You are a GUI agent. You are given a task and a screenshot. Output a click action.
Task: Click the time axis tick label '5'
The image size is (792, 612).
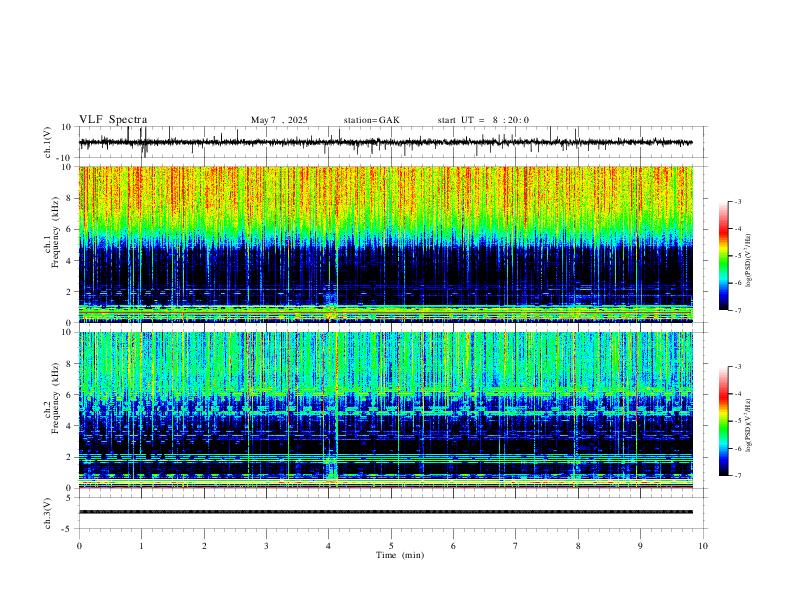391,546
